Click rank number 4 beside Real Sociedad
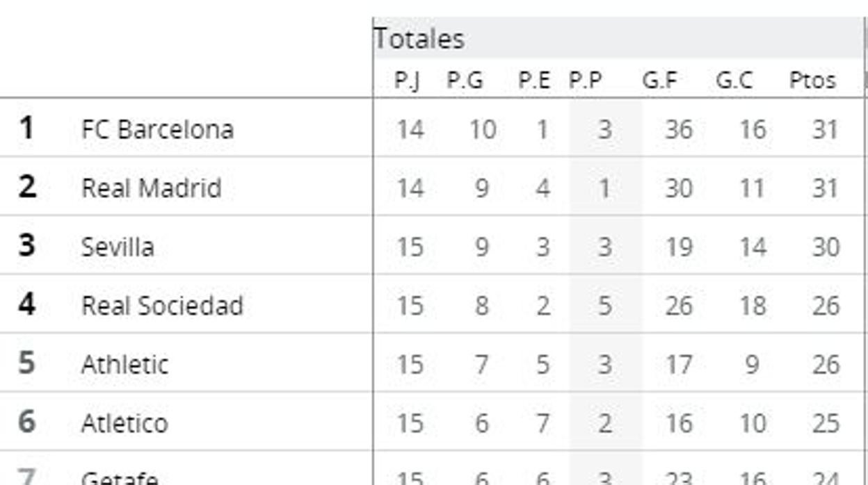This screenshot has width=868, height=485. point(26,304)
